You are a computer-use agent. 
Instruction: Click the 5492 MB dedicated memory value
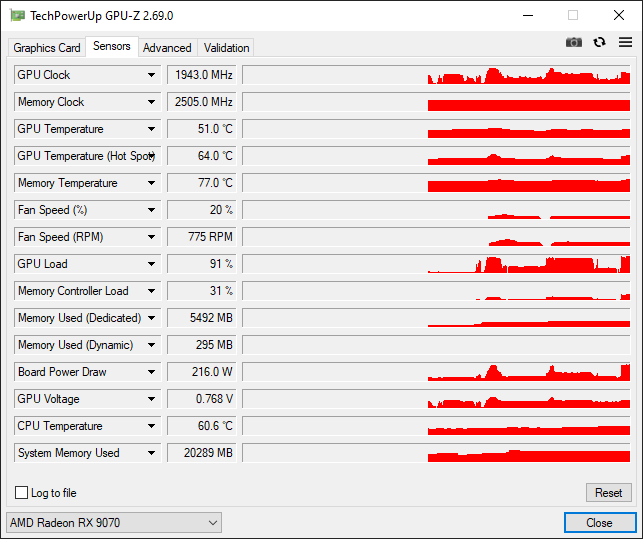pos(202,318)
